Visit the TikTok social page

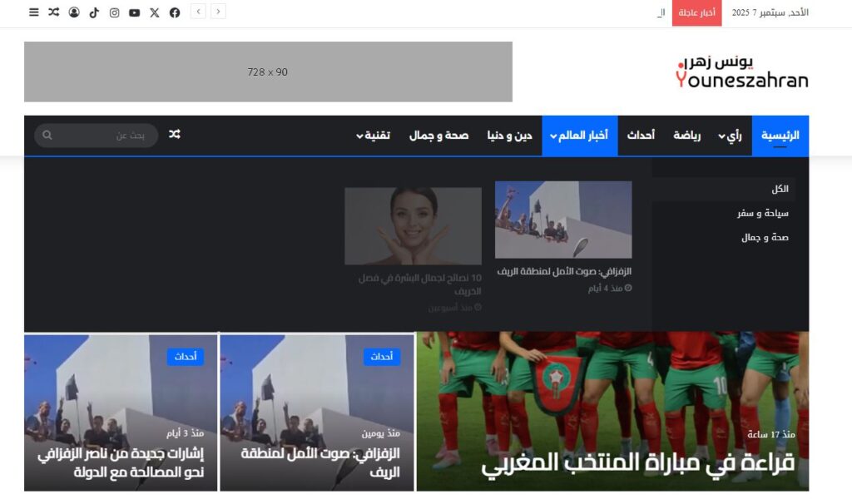tap(94, 12)
